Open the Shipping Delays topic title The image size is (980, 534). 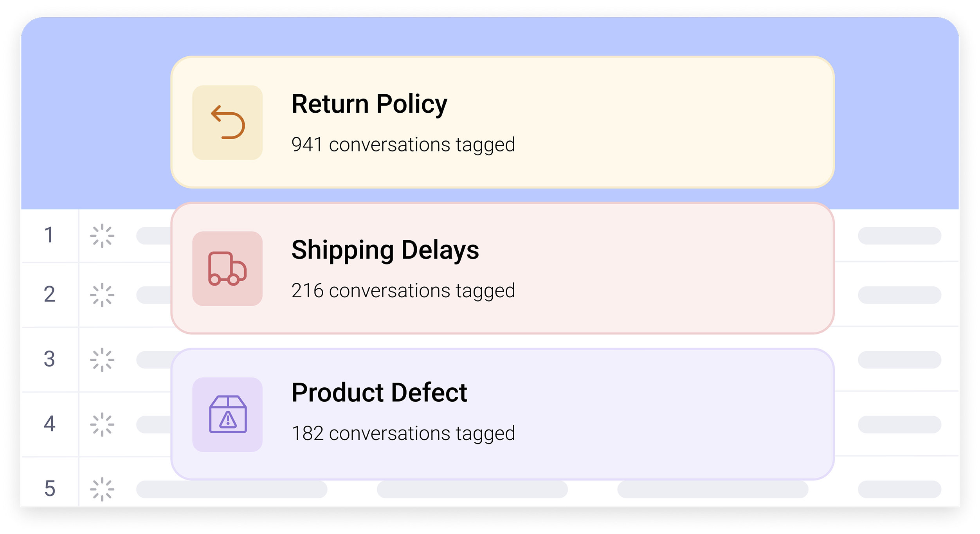(385, 250)
